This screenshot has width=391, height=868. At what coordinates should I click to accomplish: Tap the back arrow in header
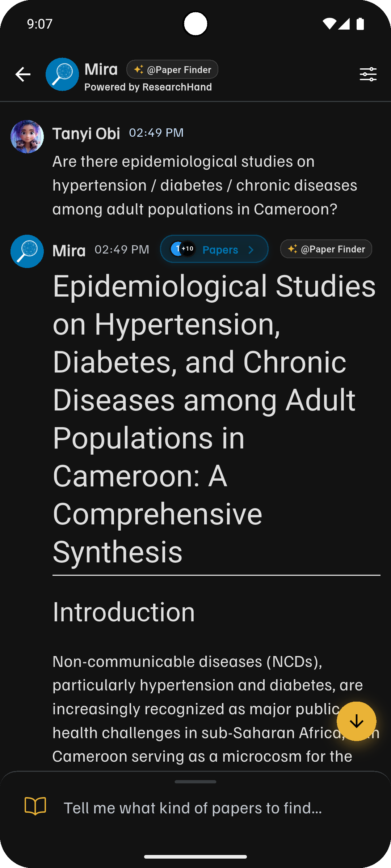(23, 75)
